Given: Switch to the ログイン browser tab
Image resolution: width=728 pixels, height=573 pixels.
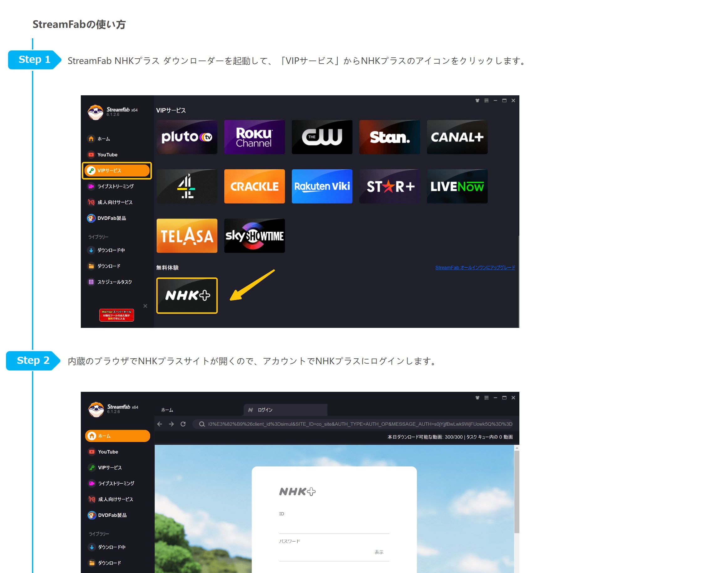Looking at the screenshot, I should tap(285, 410).
